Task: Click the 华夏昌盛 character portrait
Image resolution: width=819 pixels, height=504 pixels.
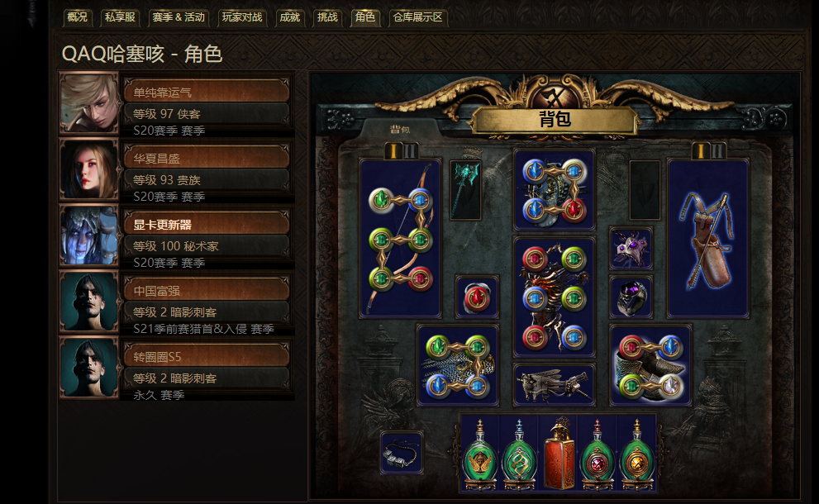Action: tap(89, 169)
